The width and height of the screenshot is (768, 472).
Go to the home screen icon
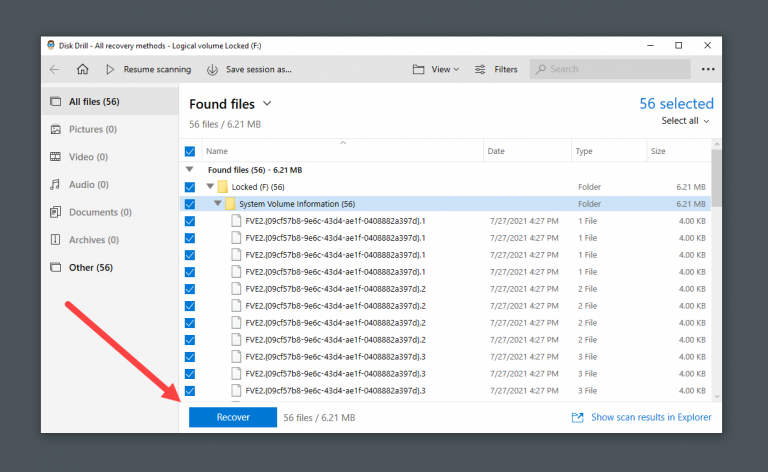click(83, 69)
